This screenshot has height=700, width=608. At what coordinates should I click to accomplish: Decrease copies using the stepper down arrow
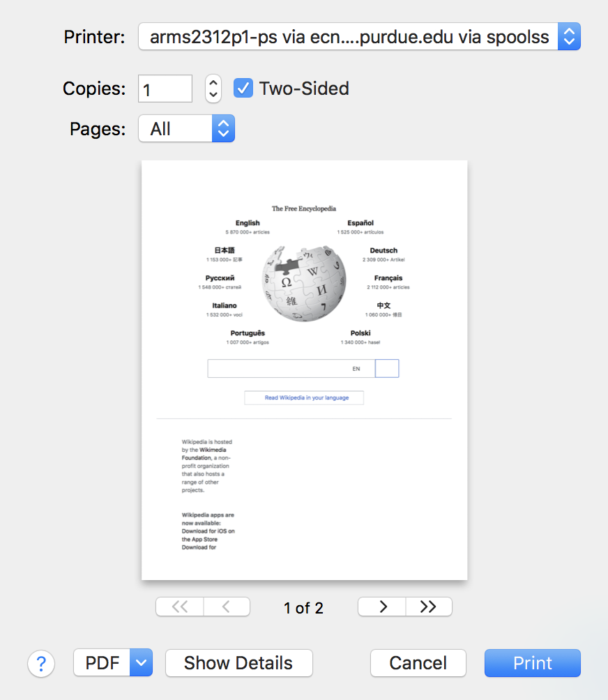coord(213,95)
